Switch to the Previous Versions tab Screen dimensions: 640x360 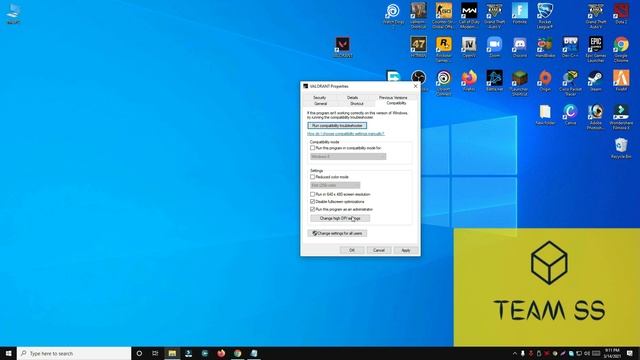(x=393, y=98)
